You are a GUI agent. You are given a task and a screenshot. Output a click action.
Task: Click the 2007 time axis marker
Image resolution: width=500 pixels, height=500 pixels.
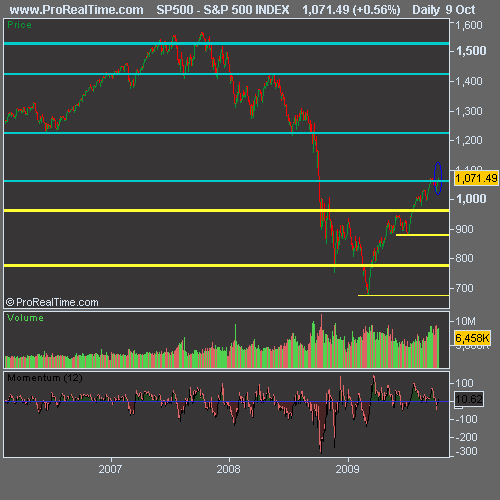(x=110, y=469)
